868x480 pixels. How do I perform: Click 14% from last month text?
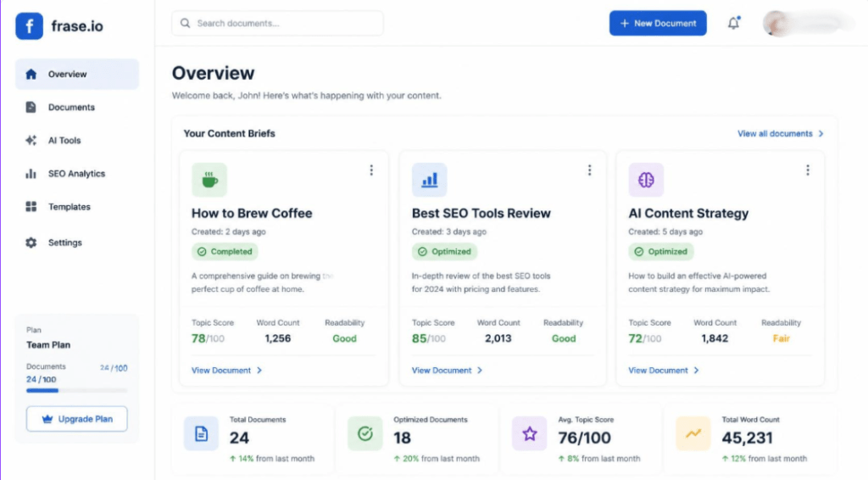point(272,459)
